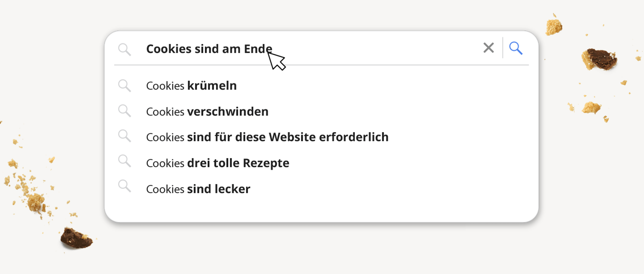Clear the search text with the X icon
Image resolution: width=644 pixels, height=274 pixels.
point(489,48)
